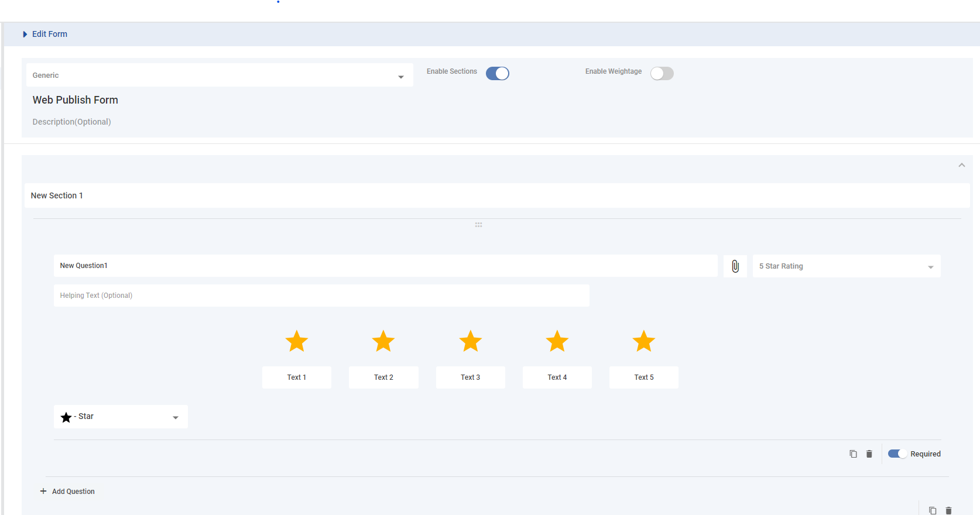Screen dimensions: 980x515
Task: Collapse New Section 1 with the chevron
Action: pyautogui.click(x=961, y=166)
